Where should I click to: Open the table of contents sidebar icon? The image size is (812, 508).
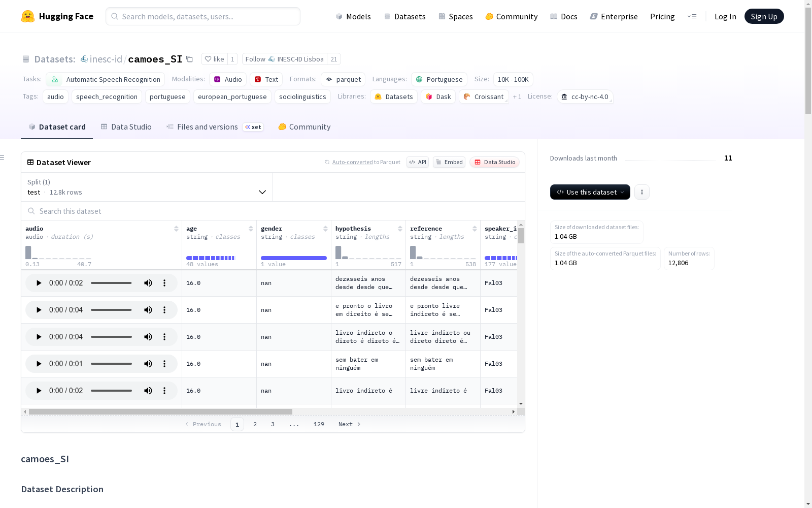tap(3, 157)
